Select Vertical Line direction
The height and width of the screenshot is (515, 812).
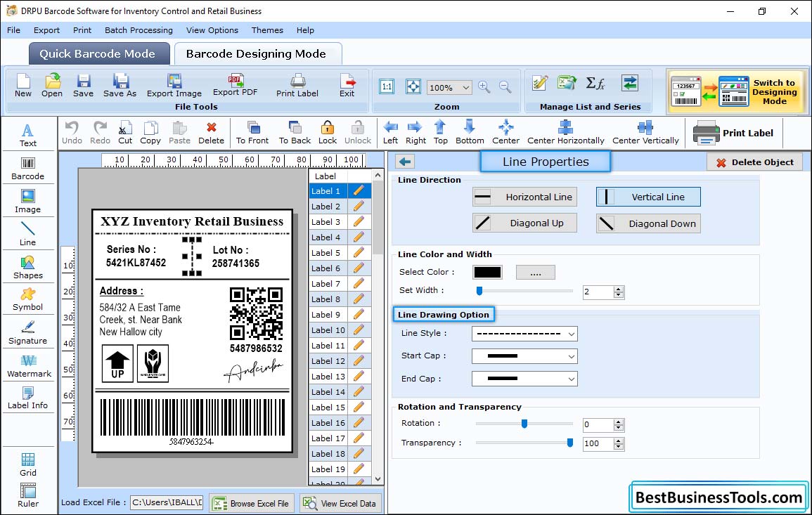click(648, 197)
